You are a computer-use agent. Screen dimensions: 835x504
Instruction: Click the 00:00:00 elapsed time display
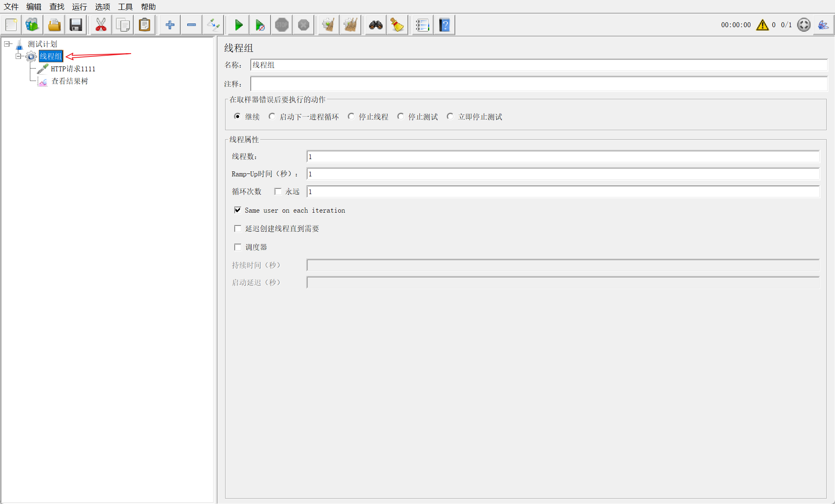(736, 25)
